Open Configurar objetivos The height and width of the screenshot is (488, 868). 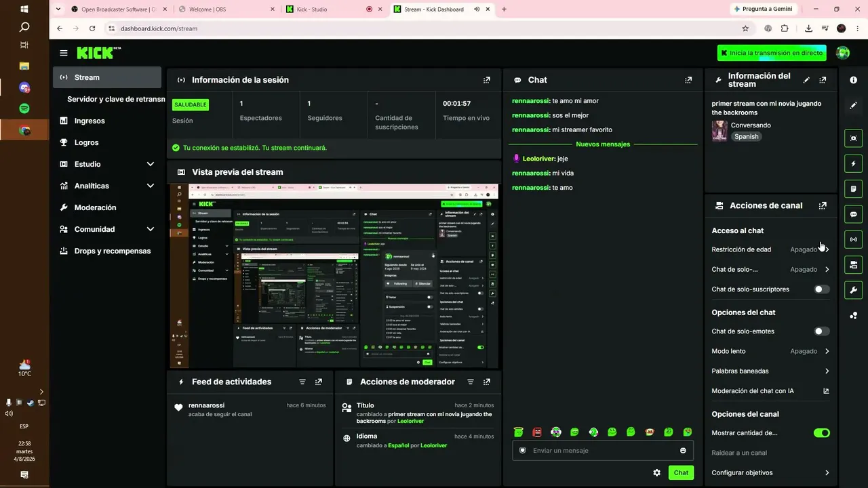coord(770,472)
